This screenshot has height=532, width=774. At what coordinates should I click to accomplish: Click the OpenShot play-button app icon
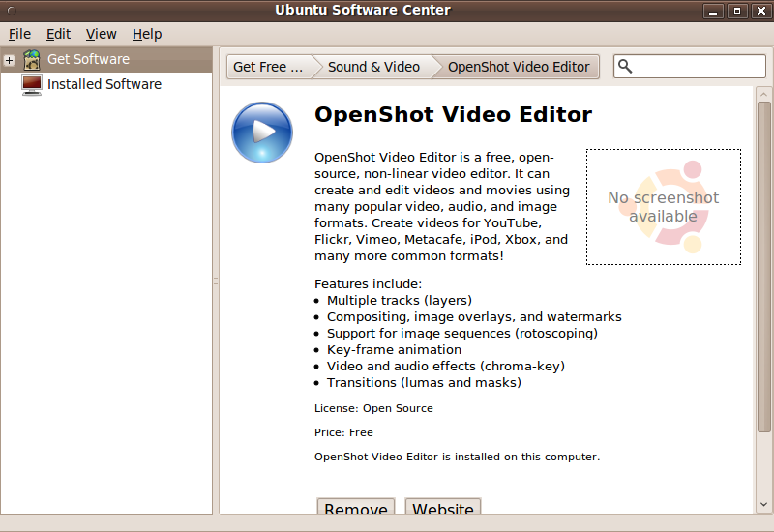point(262,133)
